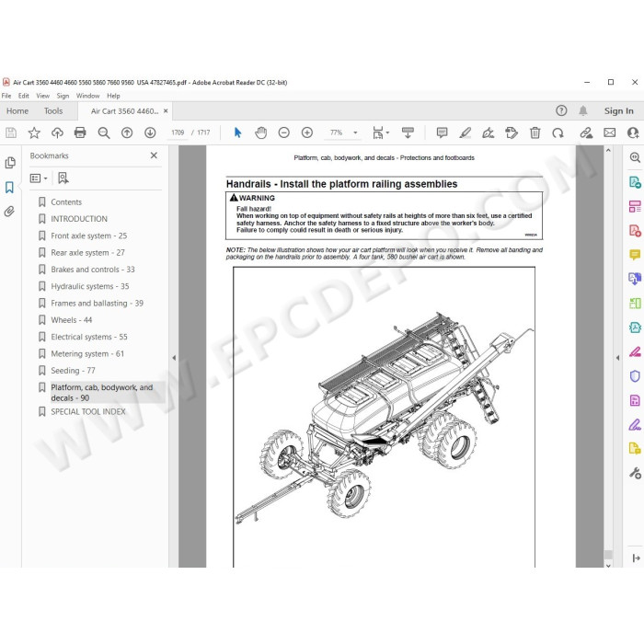The image size is (644, 644).
Task: Bookmark file with star icon
Action: (x=34, y=132)
